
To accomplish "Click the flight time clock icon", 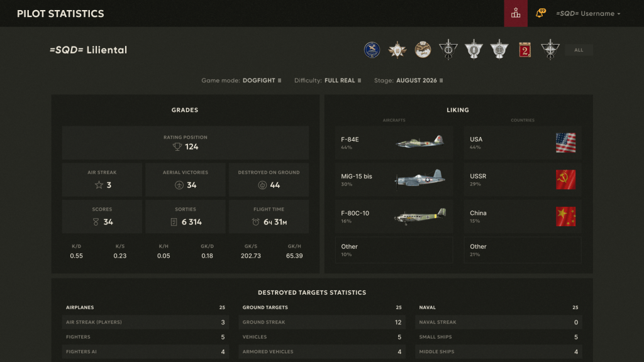I will point(255,222).
